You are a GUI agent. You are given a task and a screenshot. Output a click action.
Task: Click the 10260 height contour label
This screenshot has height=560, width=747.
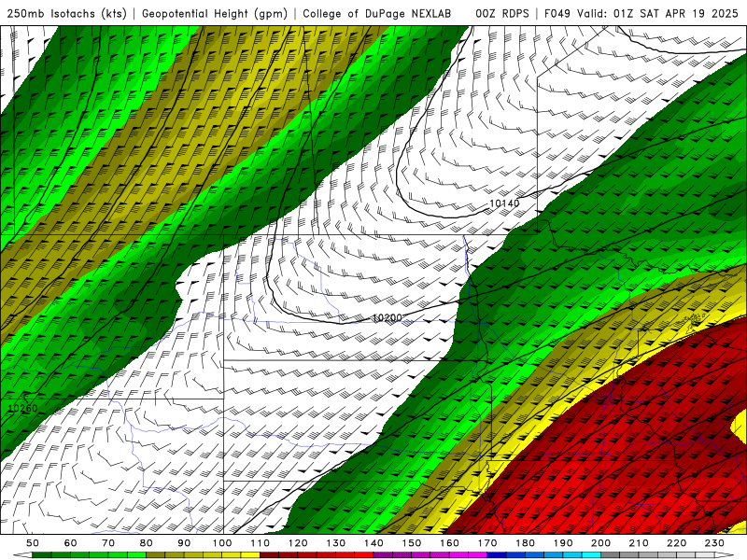point(22,408)
